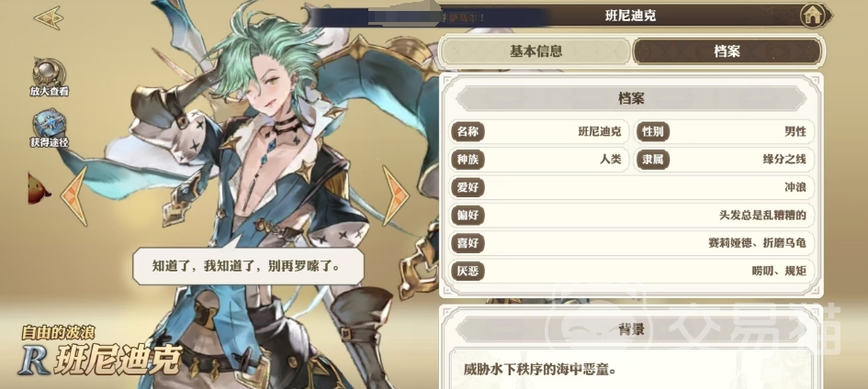Tap the character's speech bubble
Image resolution: width=868 pixels, height=389 pixels.
249,266
